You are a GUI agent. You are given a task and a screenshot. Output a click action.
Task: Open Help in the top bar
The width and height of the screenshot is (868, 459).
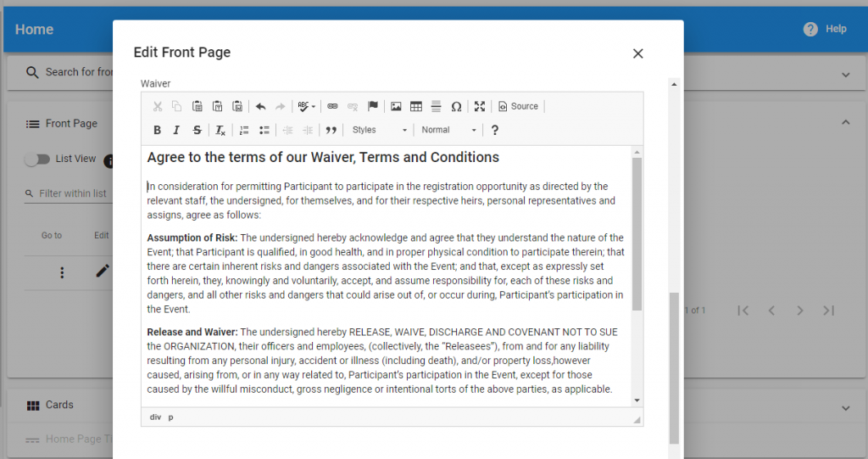(x=825, y=29)
